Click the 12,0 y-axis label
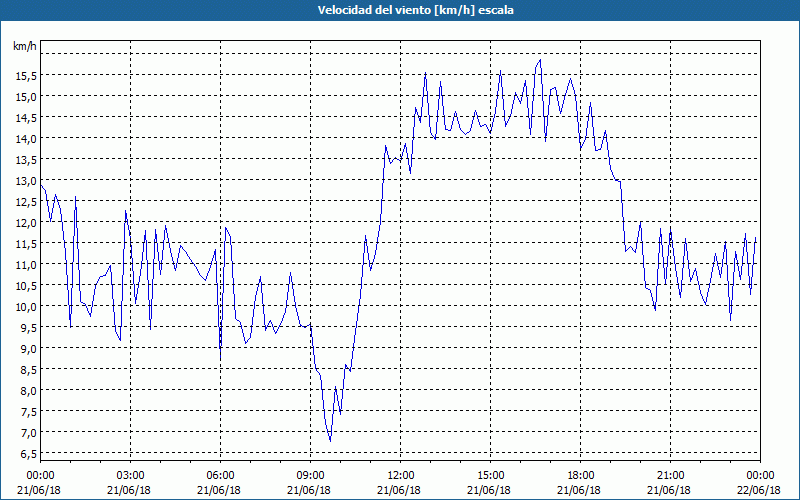The width and height of the screenshot is (800, 500). 26,222
